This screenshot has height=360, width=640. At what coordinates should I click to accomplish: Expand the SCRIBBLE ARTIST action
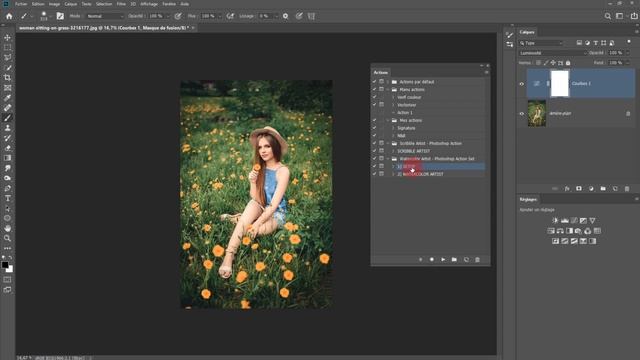pos(393,151)
